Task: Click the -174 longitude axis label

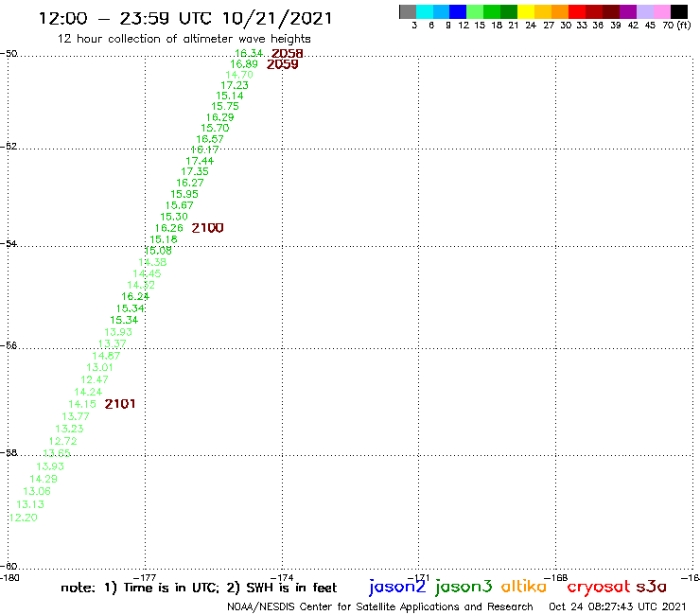Action: pos(283,577)
